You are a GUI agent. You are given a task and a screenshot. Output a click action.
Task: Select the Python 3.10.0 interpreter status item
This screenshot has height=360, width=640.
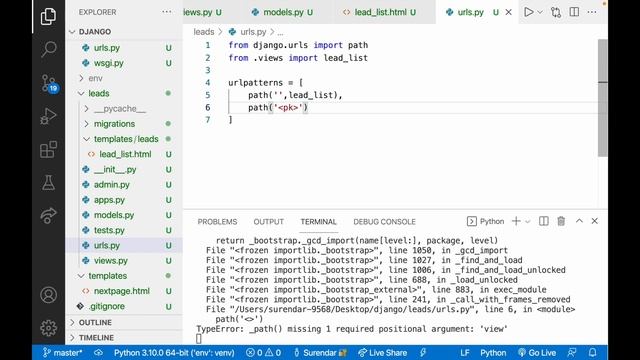pyautogui.click(x=174, y=353)
